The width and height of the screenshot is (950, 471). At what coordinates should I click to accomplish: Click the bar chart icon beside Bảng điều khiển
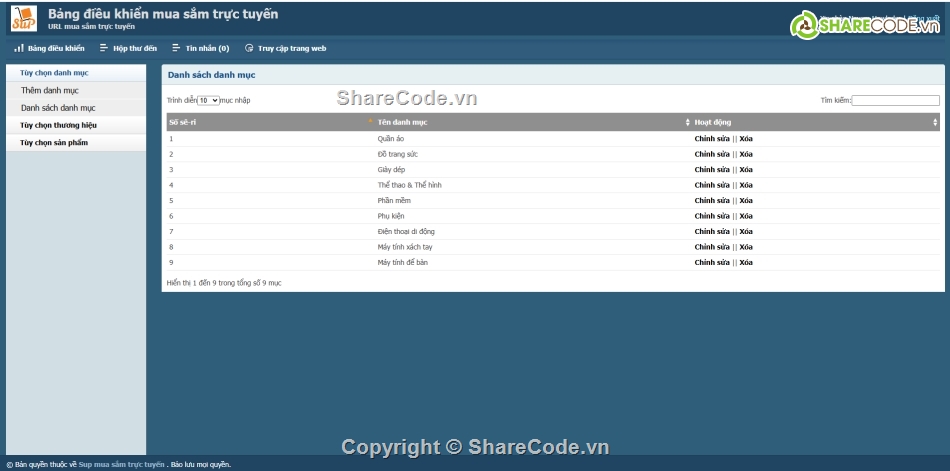coord(19,48)
